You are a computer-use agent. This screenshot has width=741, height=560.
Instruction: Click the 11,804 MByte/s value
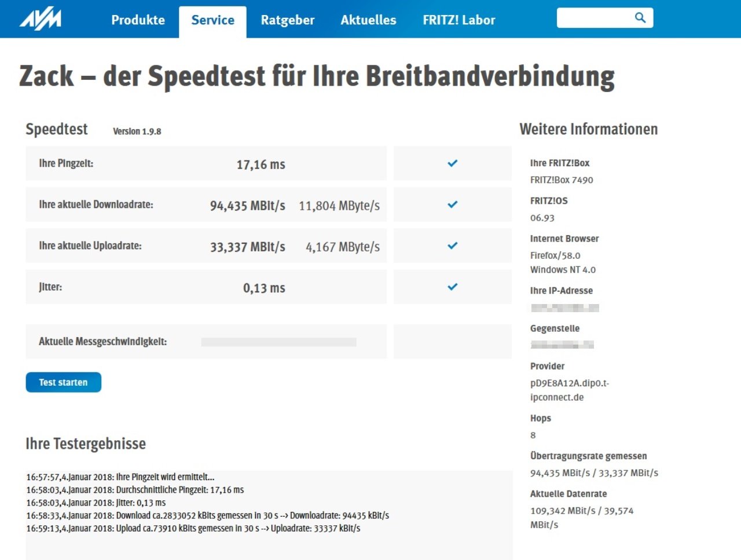(x=339, y=206)
